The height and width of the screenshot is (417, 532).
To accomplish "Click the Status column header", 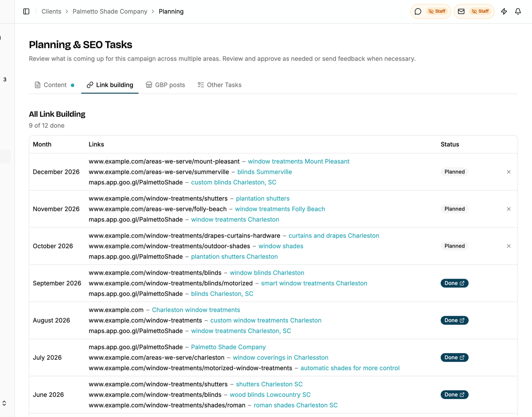I will click(450, 144).
